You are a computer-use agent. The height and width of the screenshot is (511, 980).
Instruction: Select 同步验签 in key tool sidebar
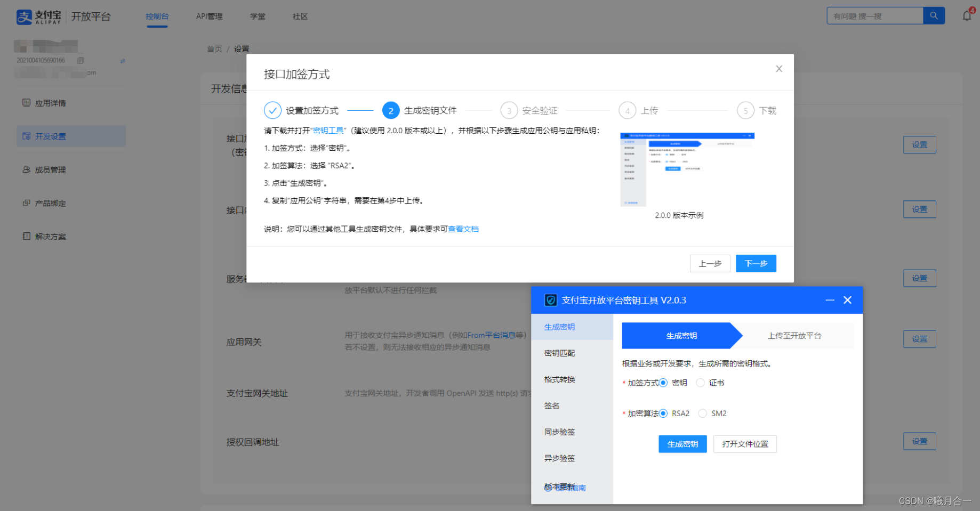572,432
